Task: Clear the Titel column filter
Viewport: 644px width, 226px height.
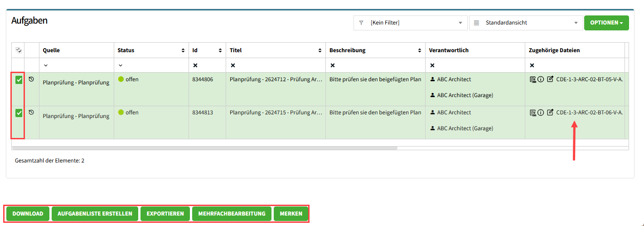Action: coord(233,65)
